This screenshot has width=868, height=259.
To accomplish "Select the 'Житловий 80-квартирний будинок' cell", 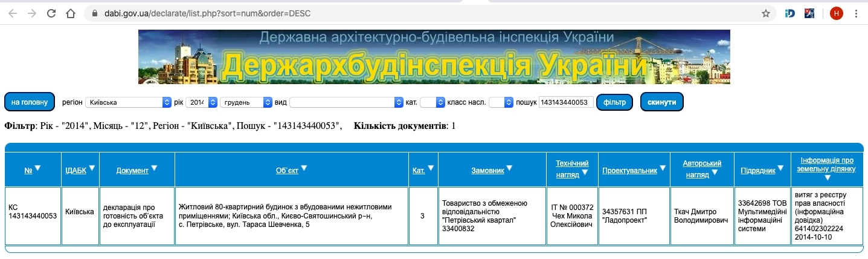I will (292, 216).
